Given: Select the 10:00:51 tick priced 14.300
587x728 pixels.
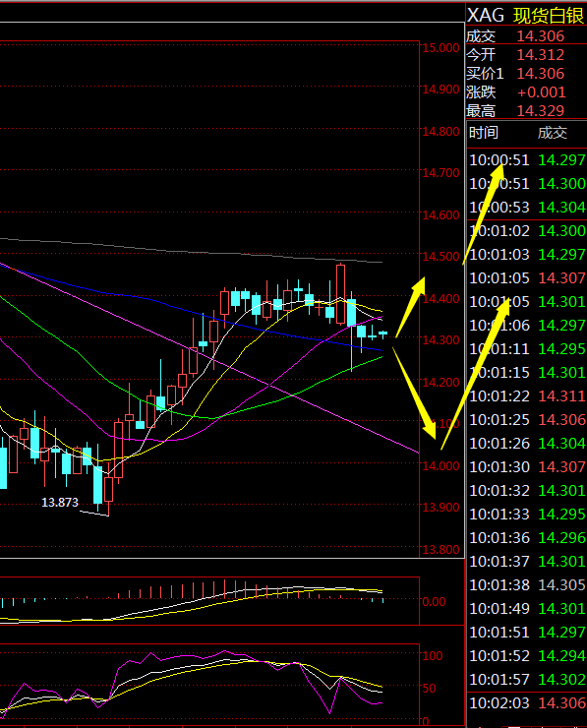Looking at the screenshot, I should pyautogui.click(x=527, y=184).
